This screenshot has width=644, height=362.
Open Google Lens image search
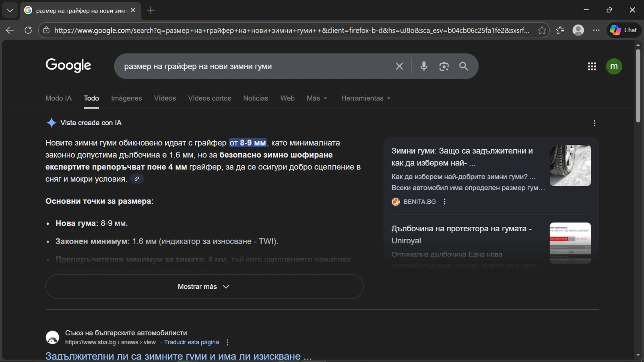[x=444, y=66]
